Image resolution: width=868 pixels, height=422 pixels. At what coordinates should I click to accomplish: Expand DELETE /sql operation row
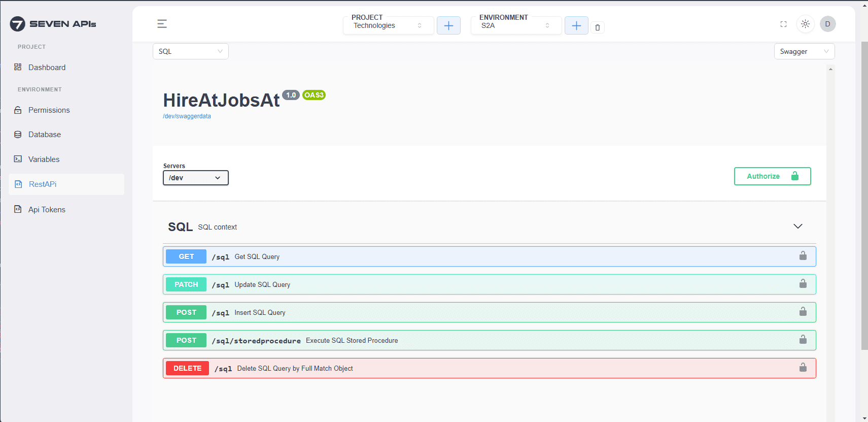pos(490,368)
